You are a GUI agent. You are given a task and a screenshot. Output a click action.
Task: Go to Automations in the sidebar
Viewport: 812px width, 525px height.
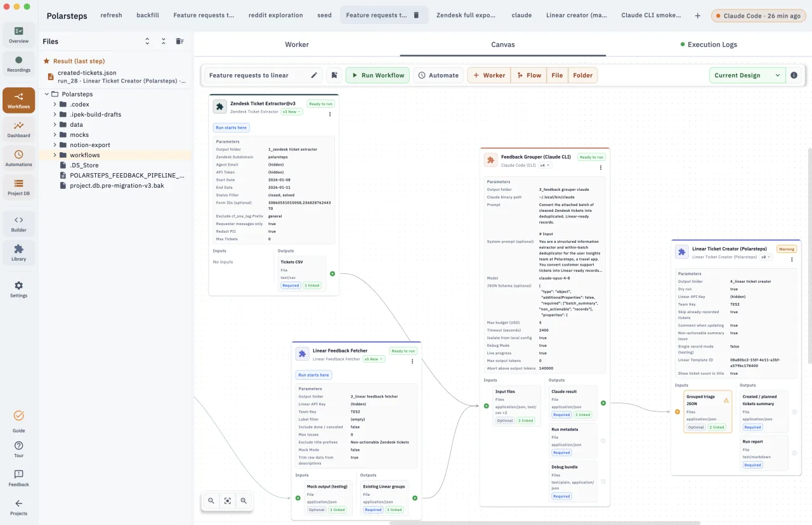point(18,159)
